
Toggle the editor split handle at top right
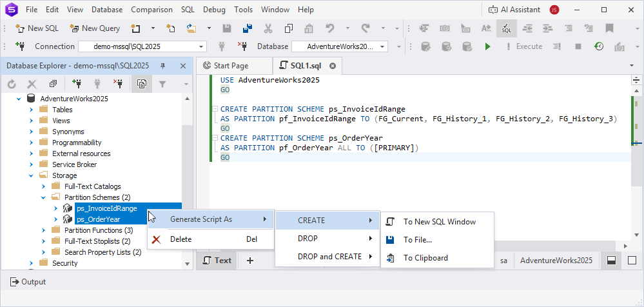pos(636,80)
